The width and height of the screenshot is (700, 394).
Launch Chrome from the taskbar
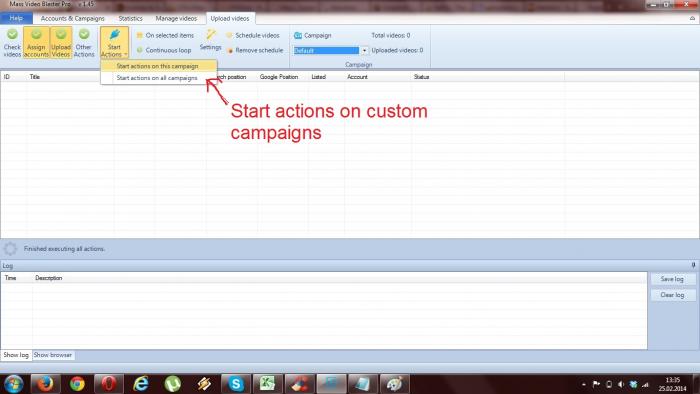77,384
